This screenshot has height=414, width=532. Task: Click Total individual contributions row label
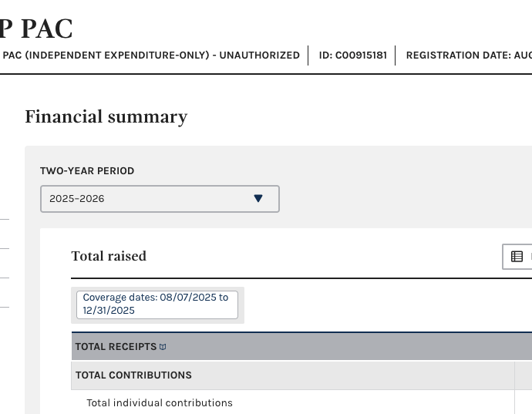click(160, 402)
